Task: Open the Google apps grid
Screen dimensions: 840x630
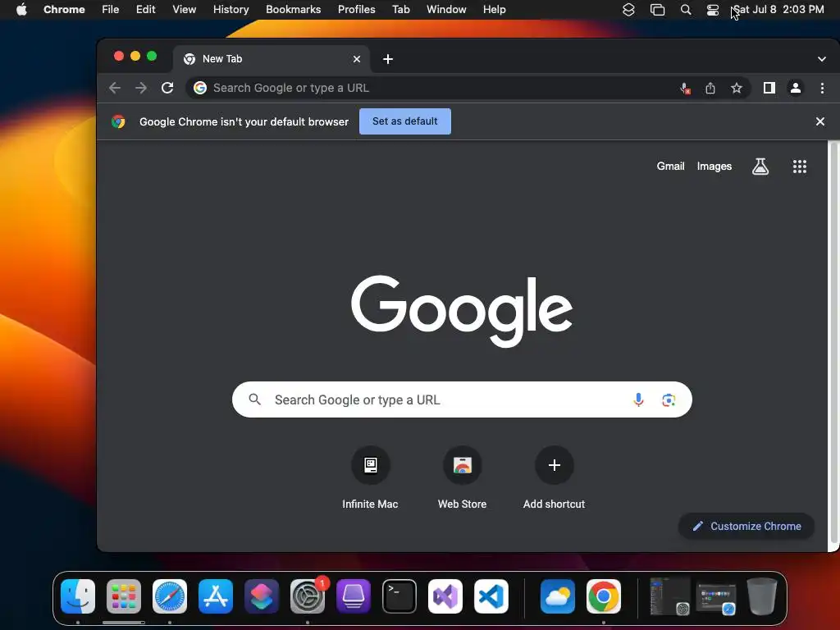Action: [799, 167]
